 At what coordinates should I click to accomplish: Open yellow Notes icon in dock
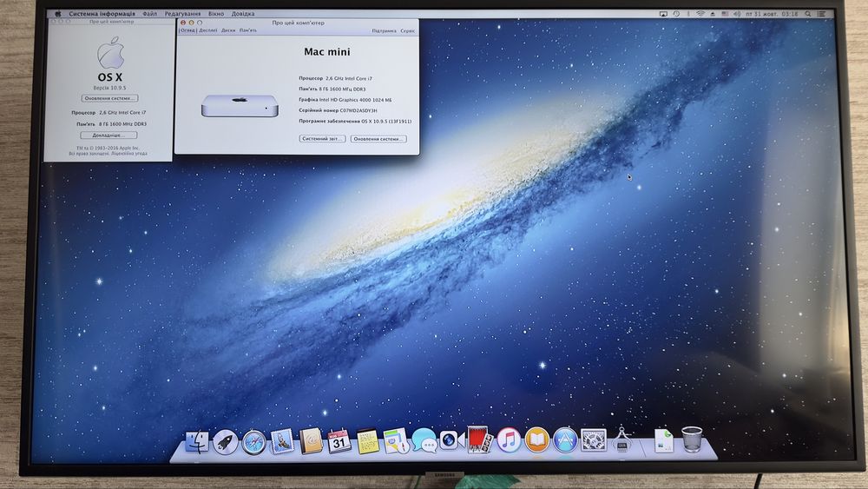click(367, 442)
